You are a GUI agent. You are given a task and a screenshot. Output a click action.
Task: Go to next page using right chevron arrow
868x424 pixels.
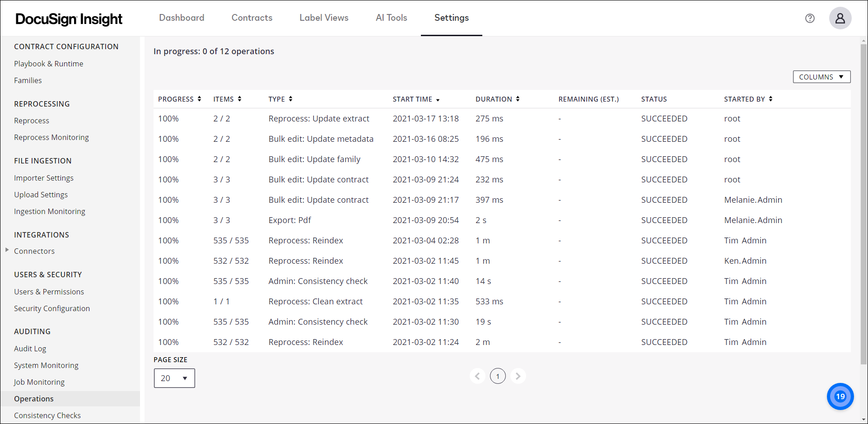(518, 376)
